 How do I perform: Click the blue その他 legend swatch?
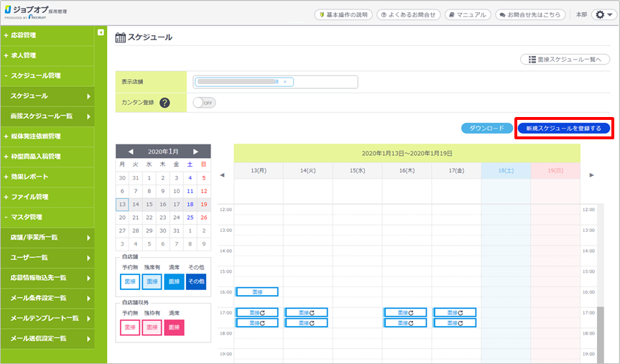point(195,282)
